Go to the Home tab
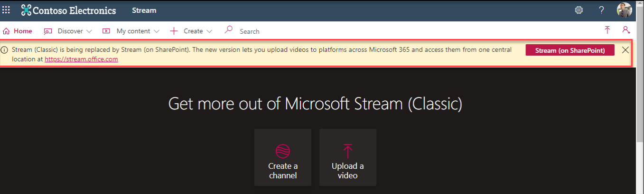 pyautogui.click(x=18, y=31)
